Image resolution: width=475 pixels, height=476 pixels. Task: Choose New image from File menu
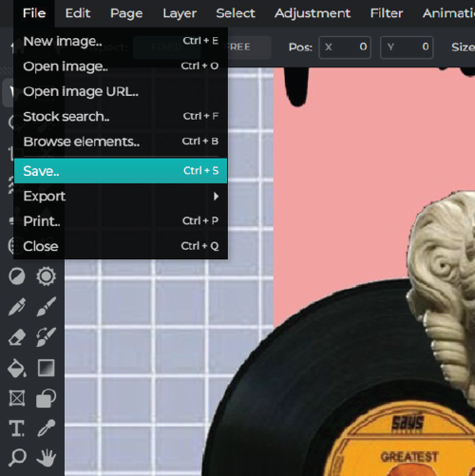coord(121,41)
